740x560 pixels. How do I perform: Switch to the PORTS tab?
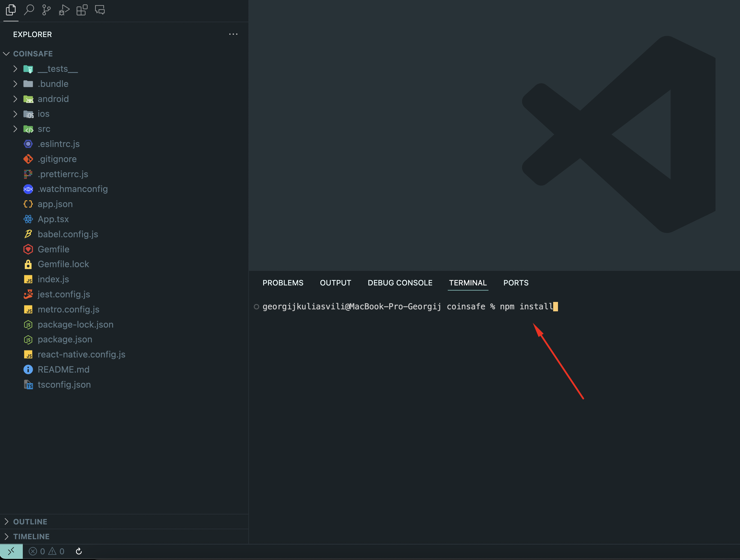coord(516,283)
